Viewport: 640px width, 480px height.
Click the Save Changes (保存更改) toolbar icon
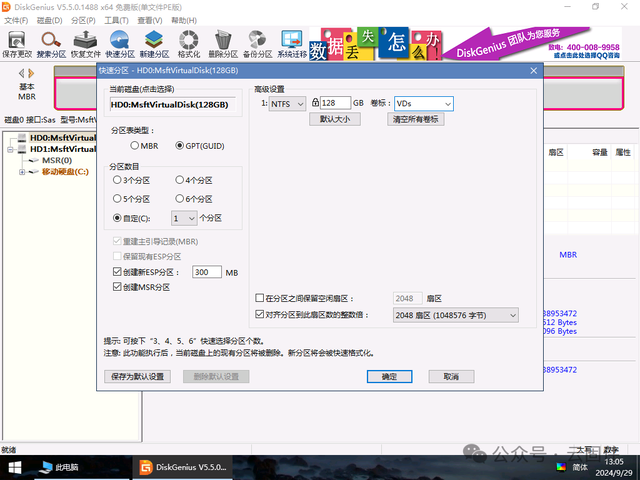(17, 44)
